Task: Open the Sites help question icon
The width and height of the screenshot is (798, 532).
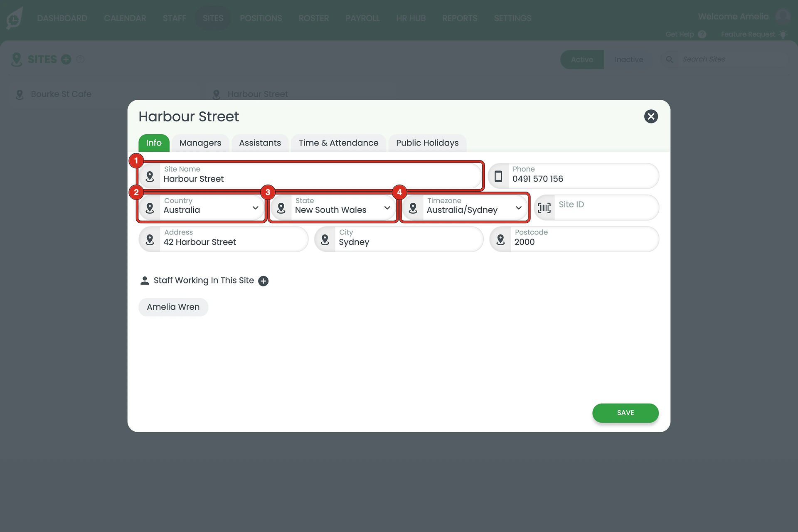Action: coord(81,59)
